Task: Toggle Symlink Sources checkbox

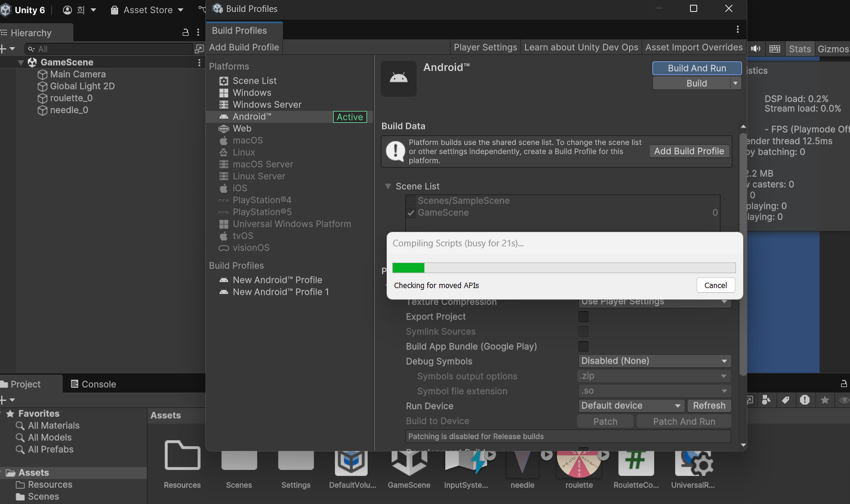Action: point(583,332)
